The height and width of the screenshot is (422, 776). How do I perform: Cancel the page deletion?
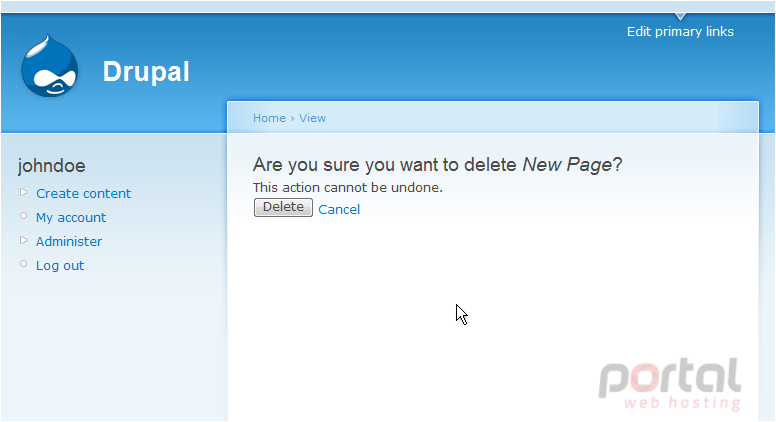click(339, 209)
